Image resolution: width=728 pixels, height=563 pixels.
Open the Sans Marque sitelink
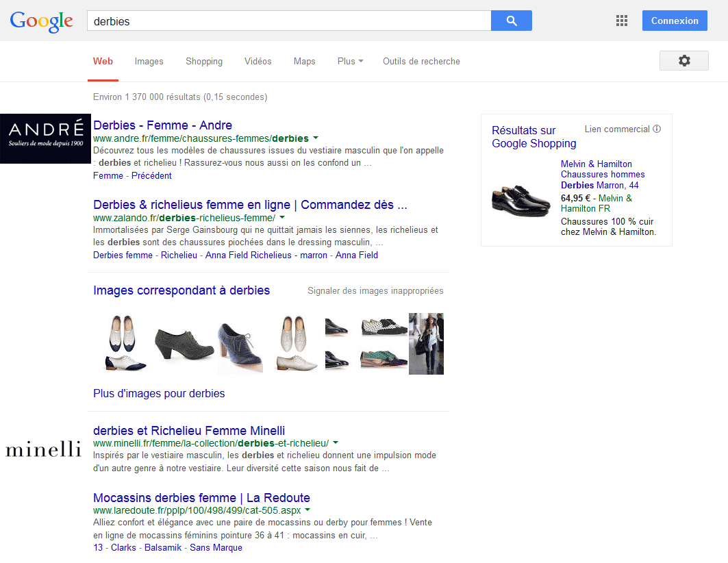216,548
